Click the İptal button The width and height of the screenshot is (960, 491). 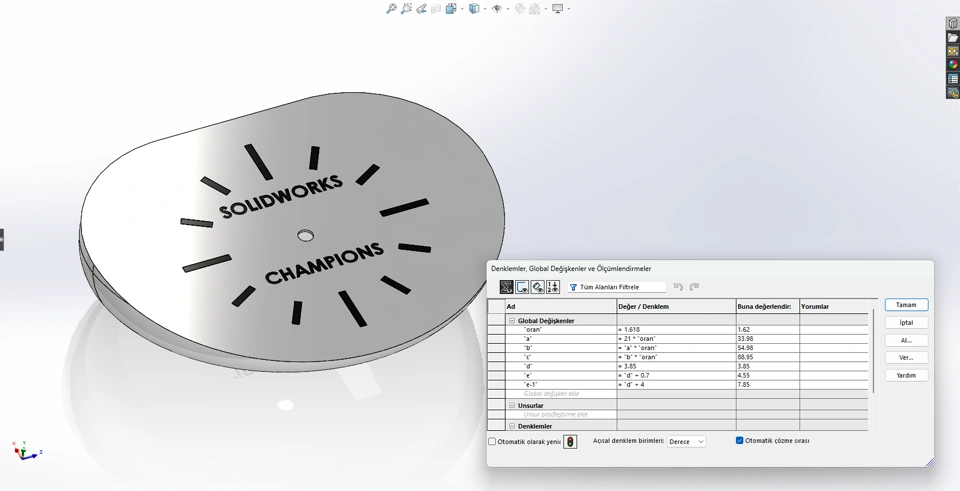[906, 323]
